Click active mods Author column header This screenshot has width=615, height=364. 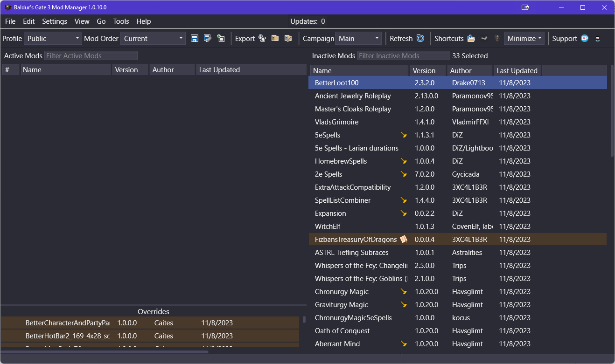coord(172,70)
